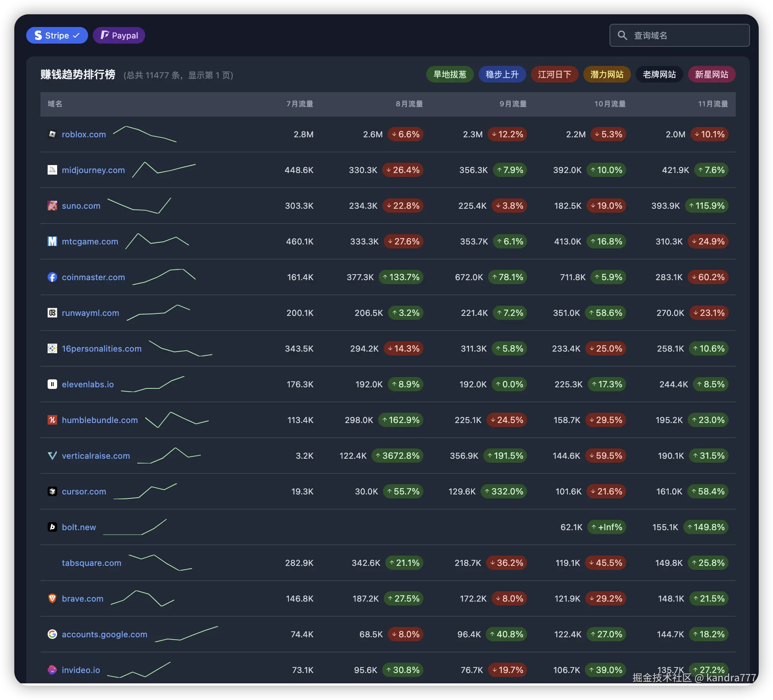This screenshot has width=773, height=700.
Task: Select the 旱地拔葱 filter tag
Action: (450, 74)
